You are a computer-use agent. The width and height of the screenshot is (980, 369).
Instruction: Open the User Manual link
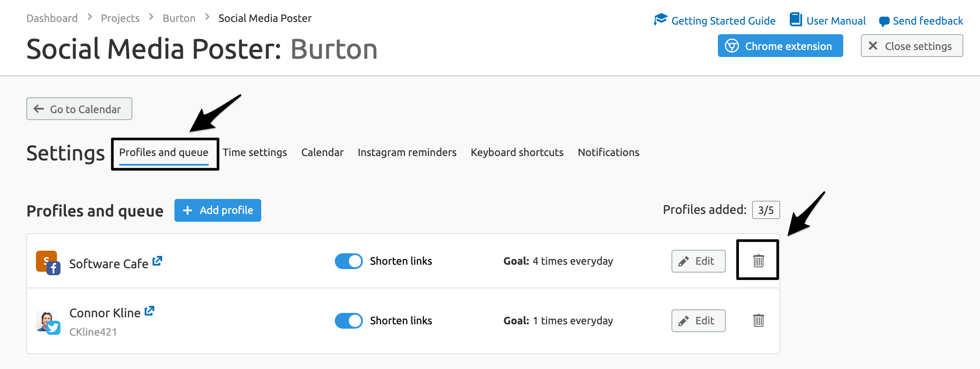coord(827,21)
